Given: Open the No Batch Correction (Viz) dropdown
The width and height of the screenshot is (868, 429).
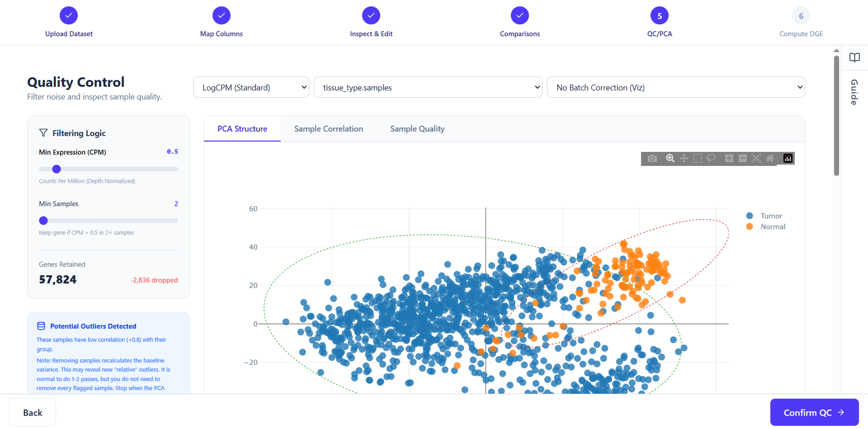Looking at the screenshot, I should coord(676,87).
